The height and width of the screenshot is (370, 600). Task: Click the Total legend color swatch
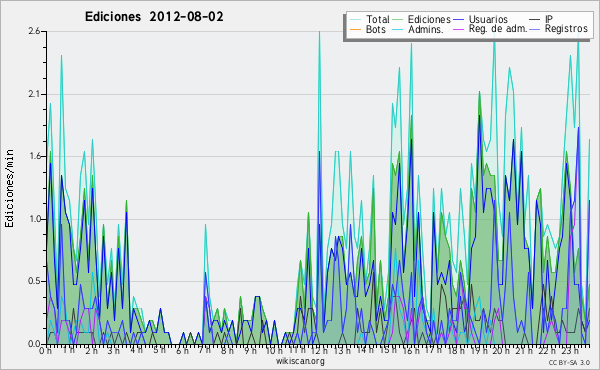(x=355, y=20)
